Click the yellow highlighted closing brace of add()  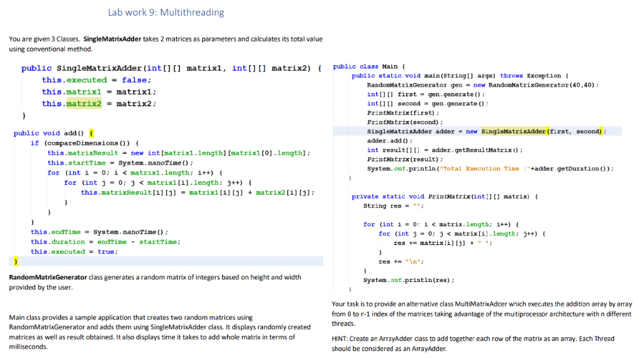(16, 261)
